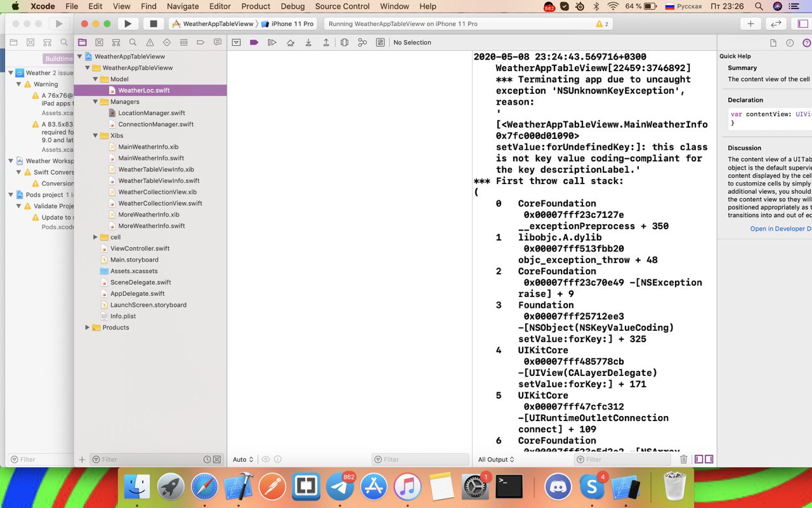Expand the cell group
Image resolution: width=812 pixels, height=508 pixels.
pos(96,237)
